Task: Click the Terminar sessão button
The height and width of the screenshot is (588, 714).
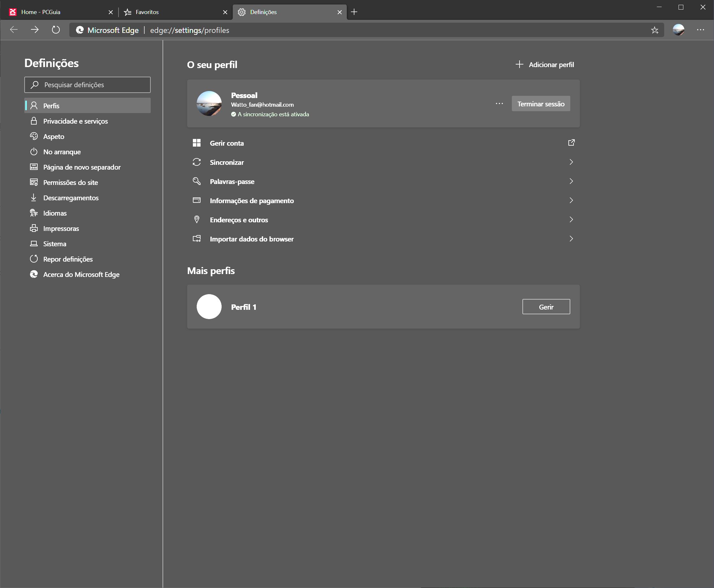Action: click(541, 104)
